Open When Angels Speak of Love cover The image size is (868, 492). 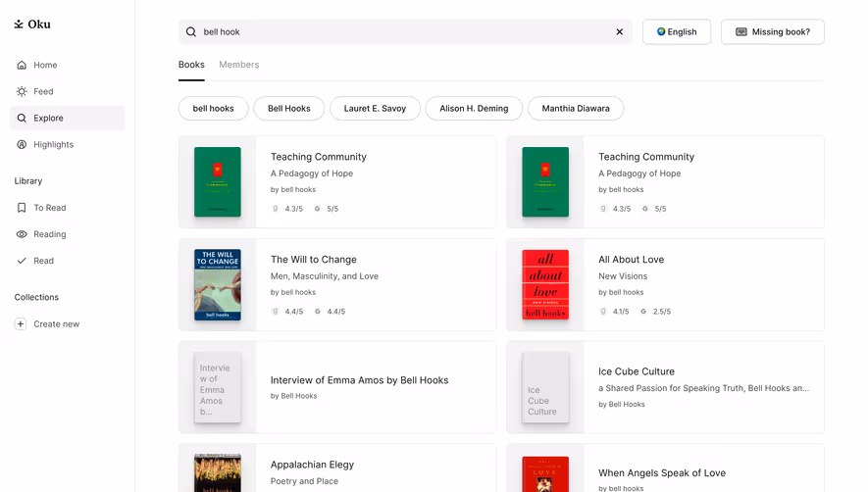[545, 474]
